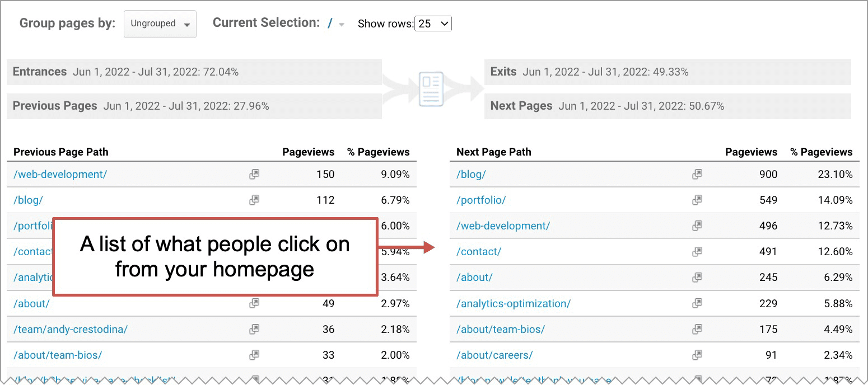Select the Entrances summary bar
The image size is (868, 385).
194,72
